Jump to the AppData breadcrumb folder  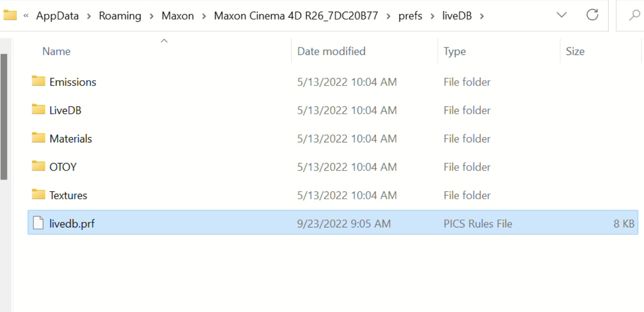tap(57, 16)
